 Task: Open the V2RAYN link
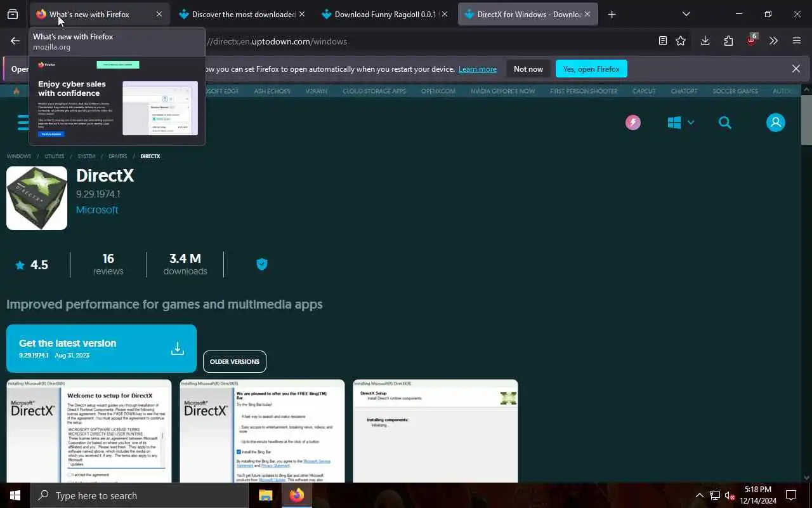click(317, 91)
